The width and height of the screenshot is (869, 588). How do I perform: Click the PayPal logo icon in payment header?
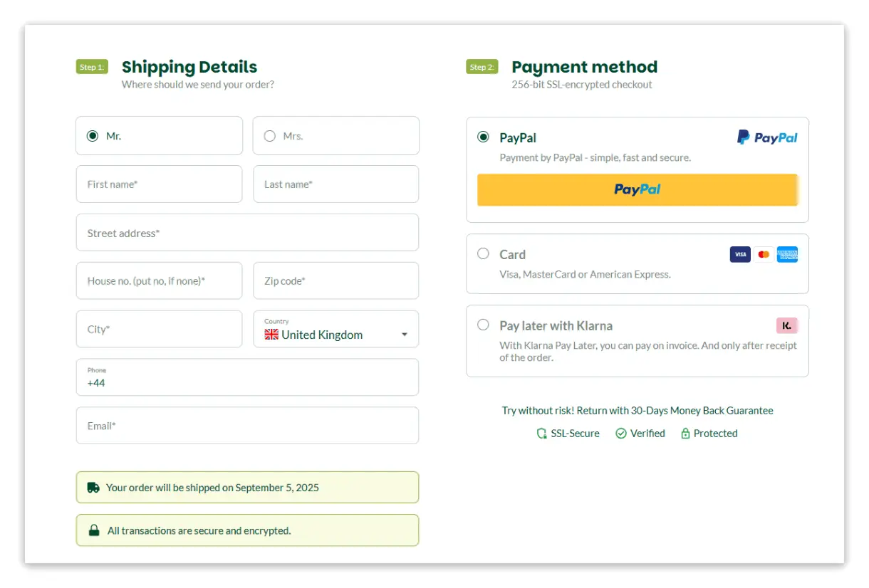click(x=767, y=137)
